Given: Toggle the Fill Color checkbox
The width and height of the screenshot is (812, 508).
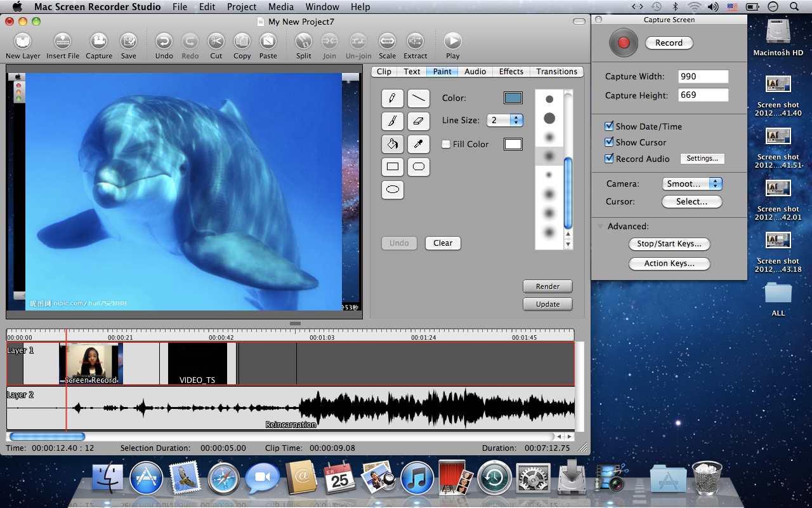Looking at the screenshot, I should click(446, 144).
